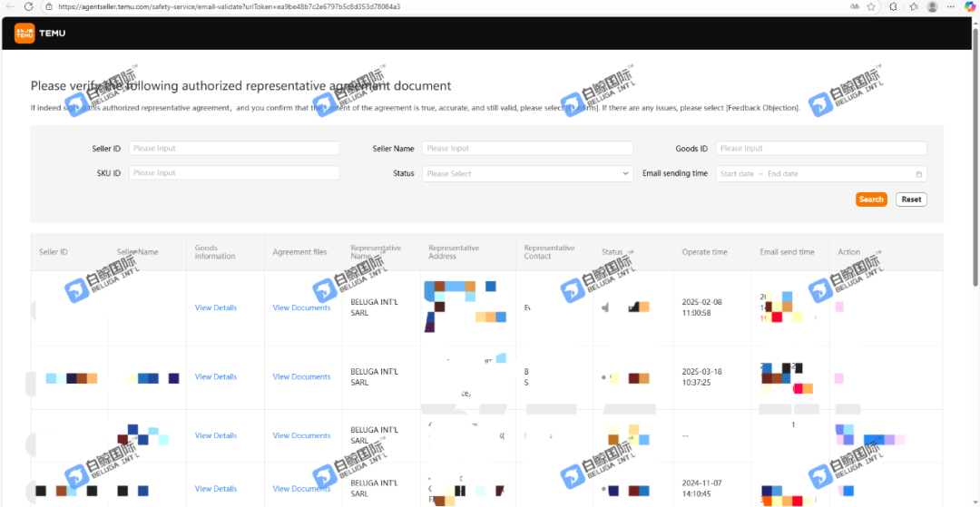Open View Details in the row without operate time
This screenshot has height=507, width=980.
click(x=216, y=435)
